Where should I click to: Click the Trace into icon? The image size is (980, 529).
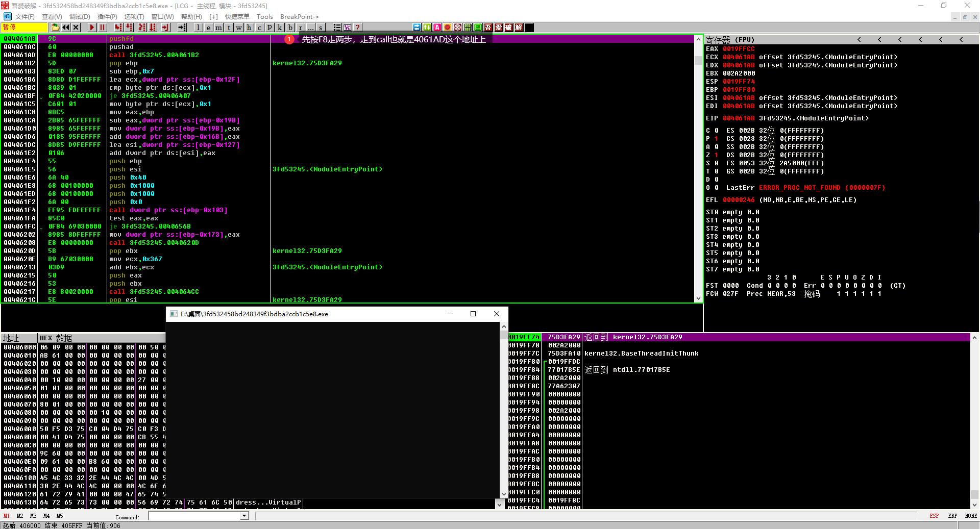tap(142, 28)
